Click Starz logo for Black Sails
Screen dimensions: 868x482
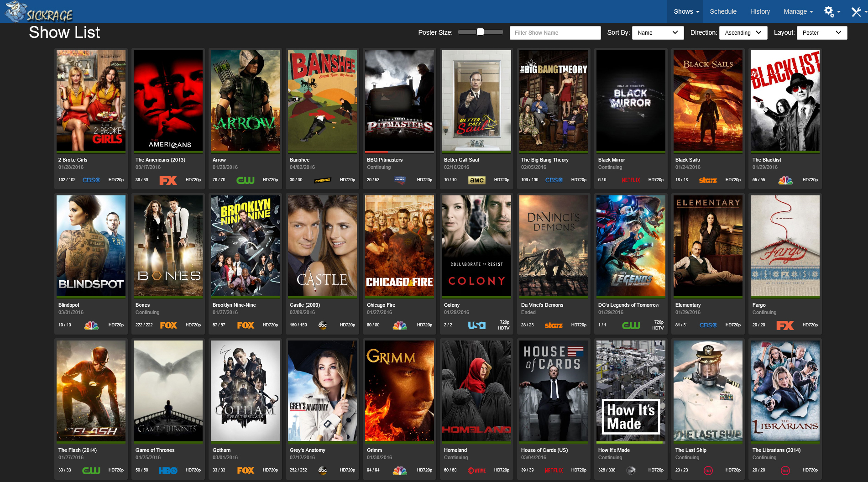(708, 180)
